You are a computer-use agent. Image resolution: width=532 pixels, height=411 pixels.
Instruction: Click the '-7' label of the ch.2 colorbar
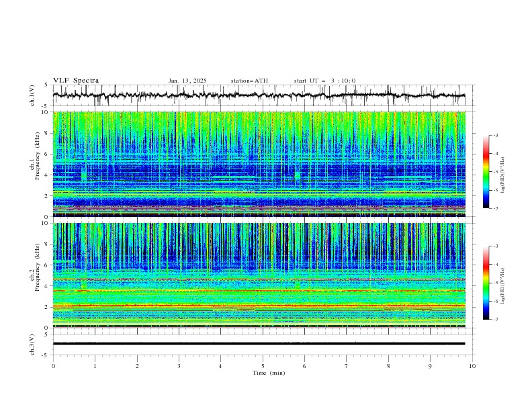pyautogui.click(x=495, y=320)
